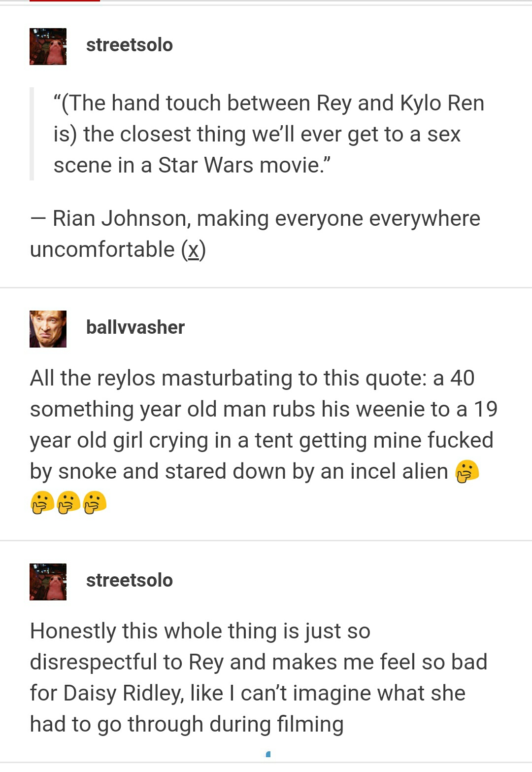Click the grey blockquote bar beside the quote
The width and height of the screenshot is (532, 772).
point(32,134)
